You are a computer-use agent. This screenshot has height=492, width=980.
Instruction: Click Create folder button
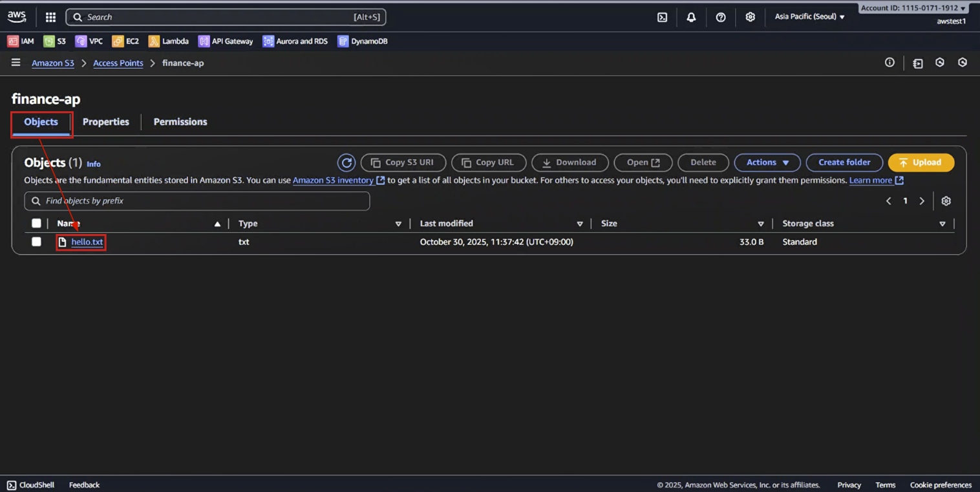coord(844,163)
